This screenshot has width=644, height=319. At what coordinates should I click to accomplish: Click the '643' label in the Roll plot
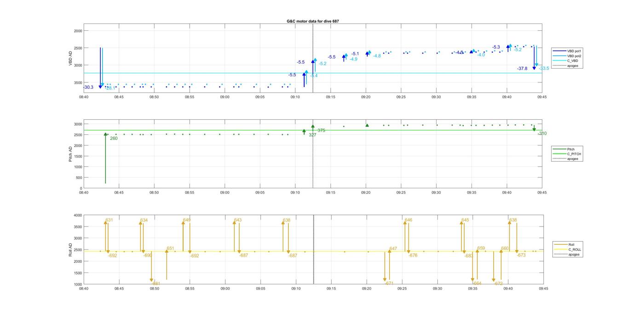(x=238, y=220)
